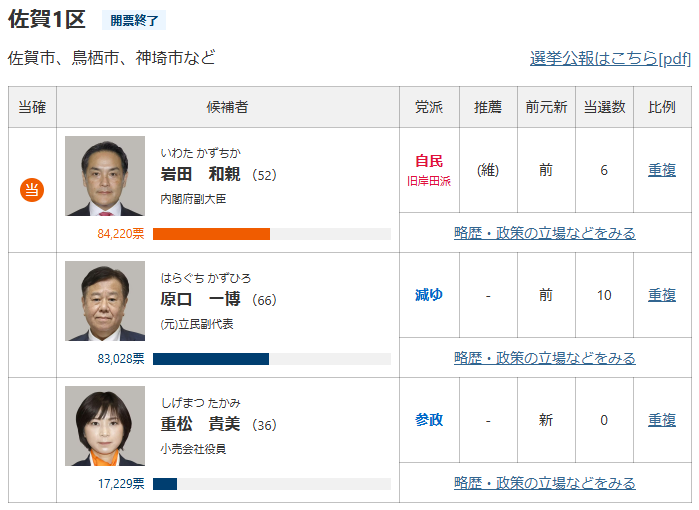The width and height of the screenshot is (699, 510).
Task: Select the name 重松 貴美
Action: pyautogui.click(x=201, y=424)
